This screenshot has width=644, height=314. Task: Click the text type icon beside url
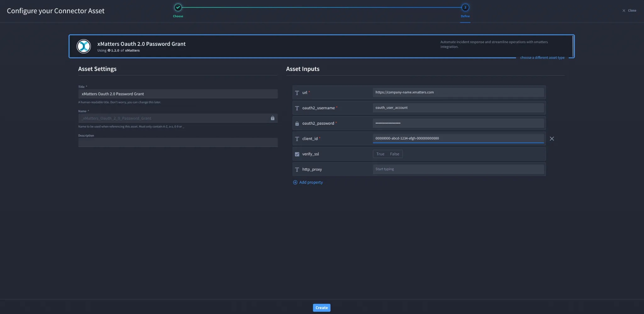(297, 93)
